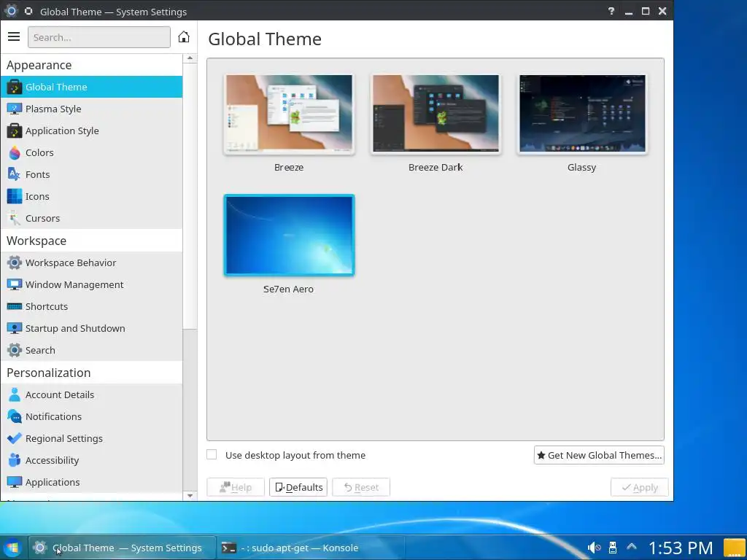Open the Colors droplet icon
The height and width of the screenshot is (560, 747).
[15, 153]
